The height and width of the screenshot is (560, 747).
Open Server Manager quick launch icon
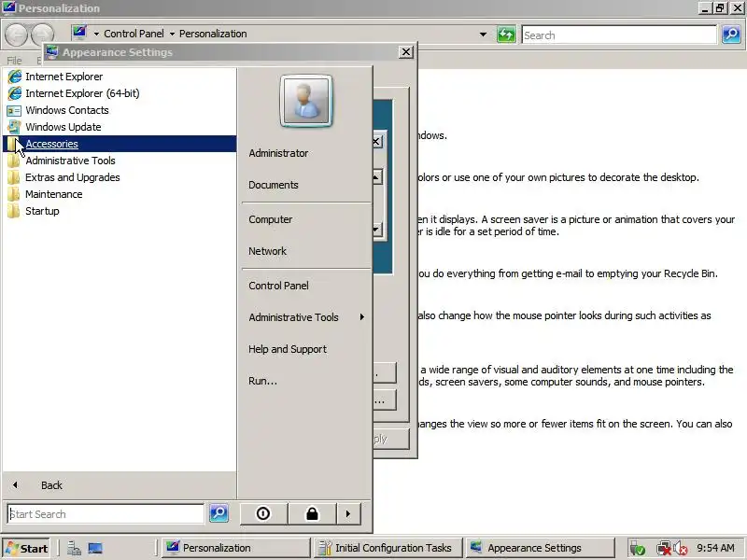pyautogui.click(x=74, y=549)
